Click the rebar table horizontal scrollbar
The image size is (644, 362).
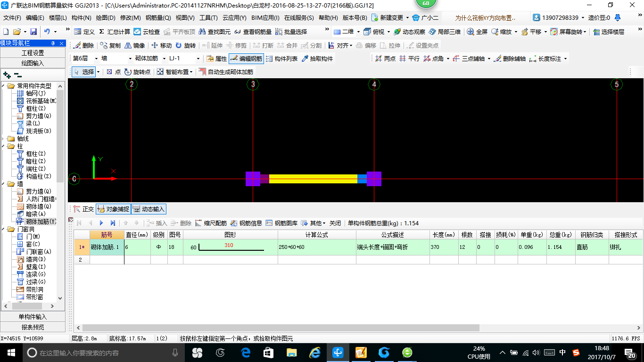click(x=280, y=328)
